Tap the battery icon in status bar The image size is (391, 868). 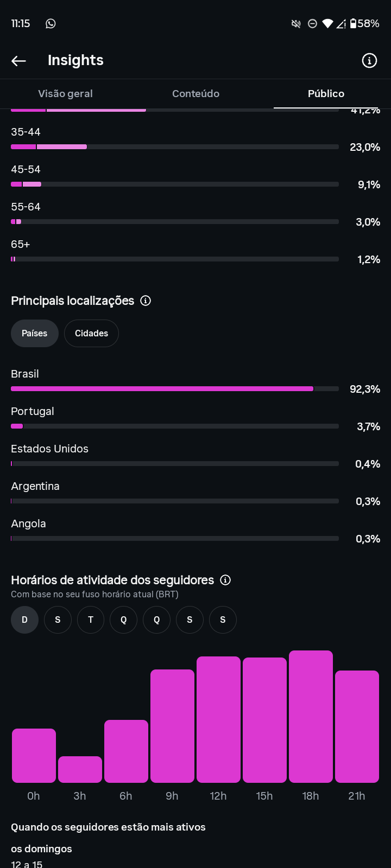(353, 23)
